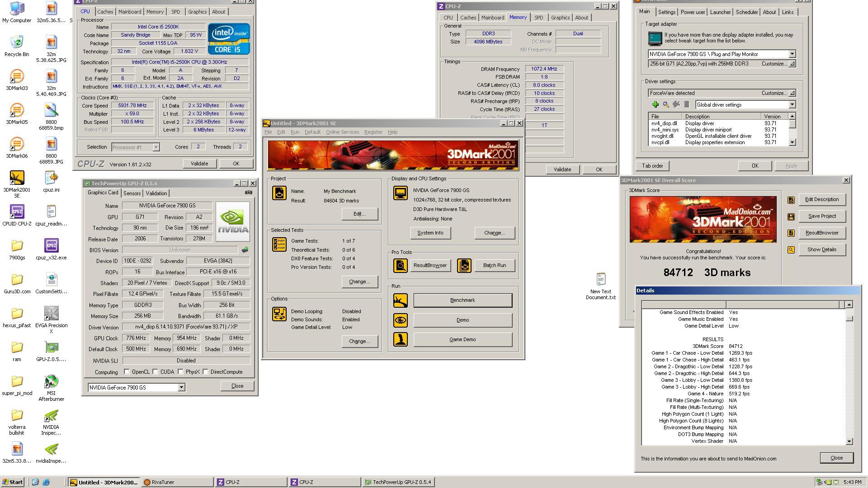This screenshot has height=488, width=868.
Task: Open the EVGA Precision X shortcut
Action: [51, 313]
